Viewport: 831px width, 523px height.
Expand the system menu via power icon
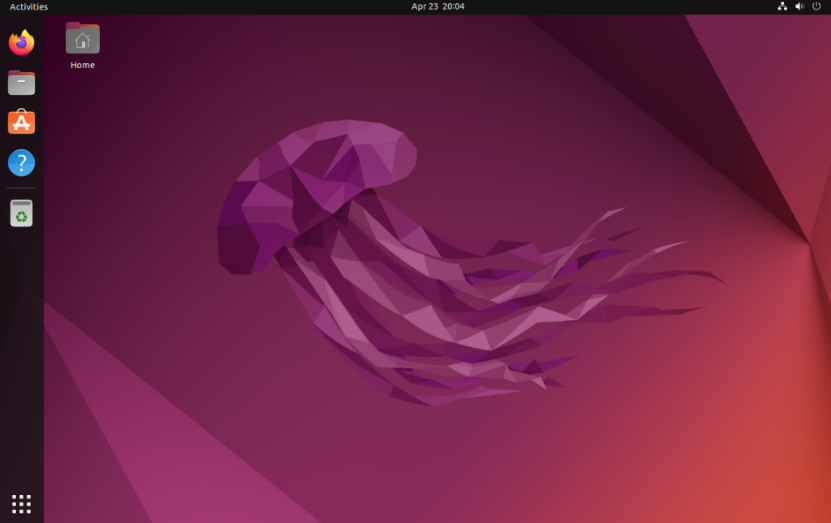click(x=816, y=7)
